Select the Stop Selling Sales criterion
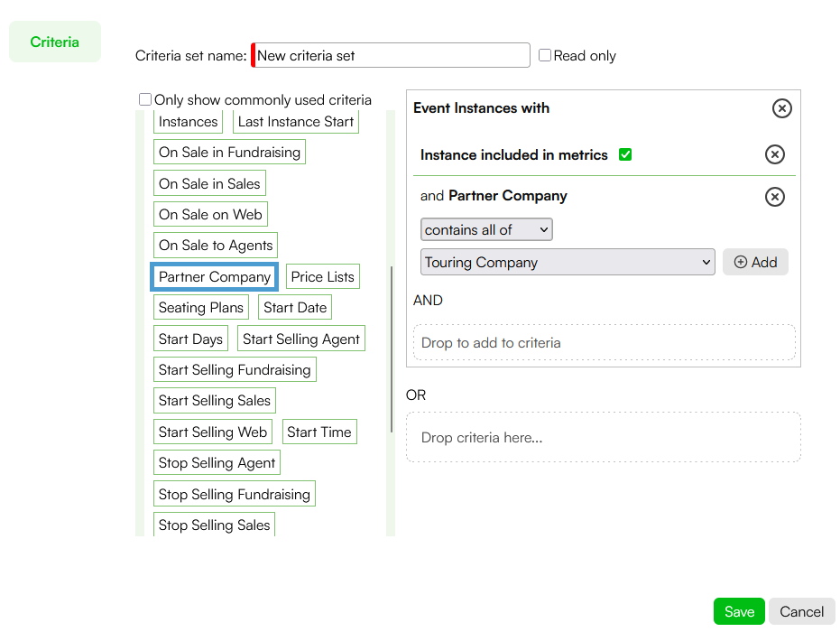Screen dimensions: 840x632 click(x=215, y=525)
